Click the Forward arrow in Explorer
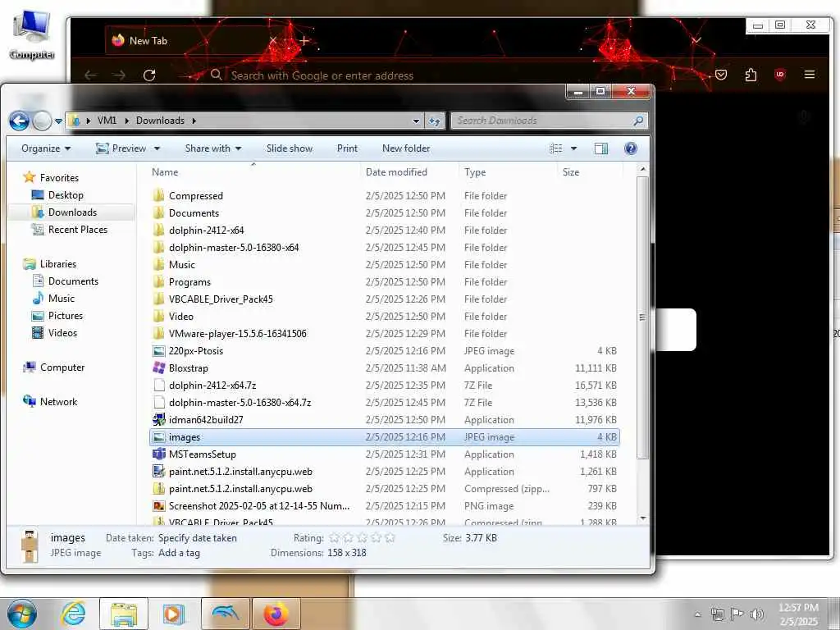Image resolution: width=840 pixels, height=630 pixels. tap(42, 121)
